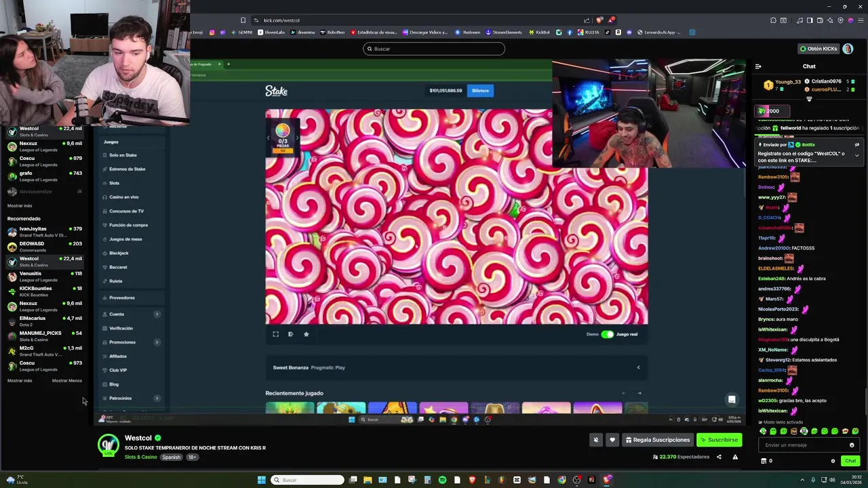Send message with green Chat button
The width and height of the screenshot is (868, 488).
pos(850,461)
